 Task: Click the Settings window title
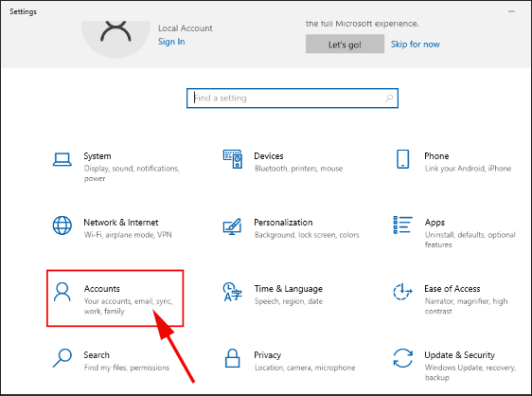tap(23, 11)
